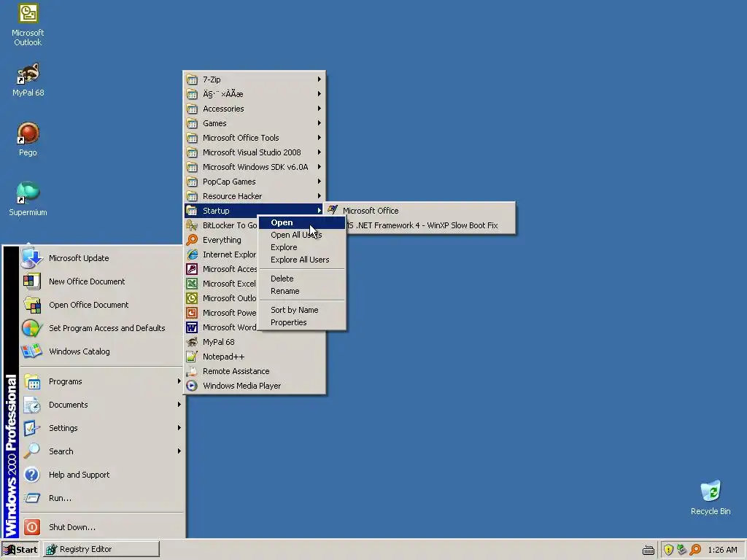Choose Sort by Name in context menu

[301, 310]
